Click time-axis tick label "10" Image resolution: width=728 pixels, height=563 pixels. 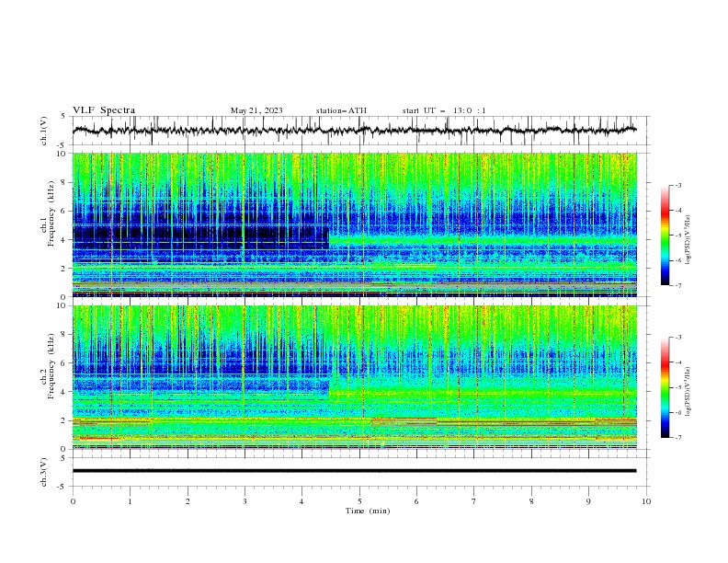coord(646,501)
